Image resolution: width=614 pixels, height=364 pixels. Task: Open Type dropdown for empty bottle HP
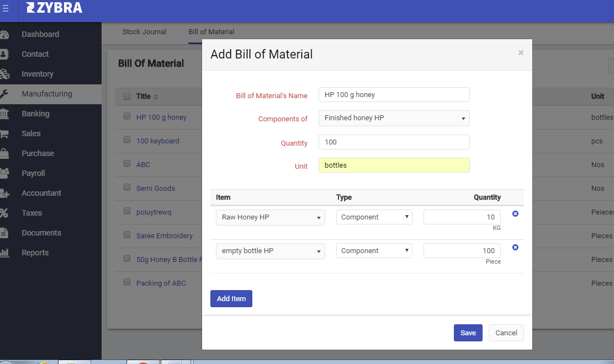pos(374,251)
